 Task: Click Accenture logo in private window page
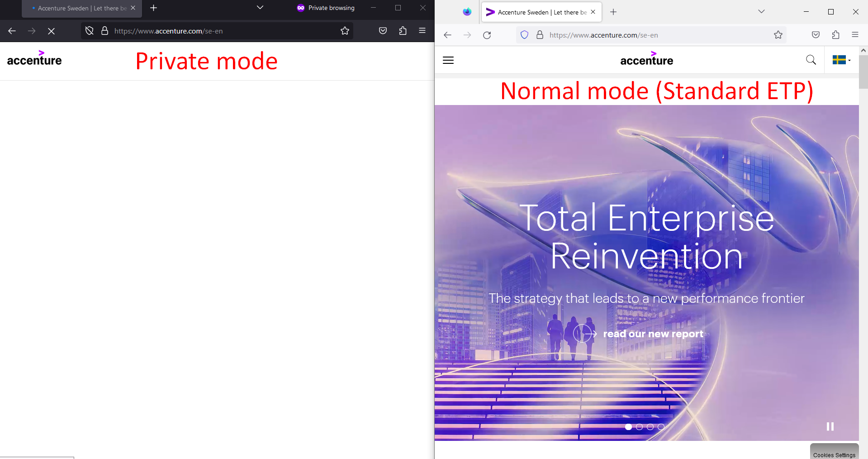click(x=34, y=58)
